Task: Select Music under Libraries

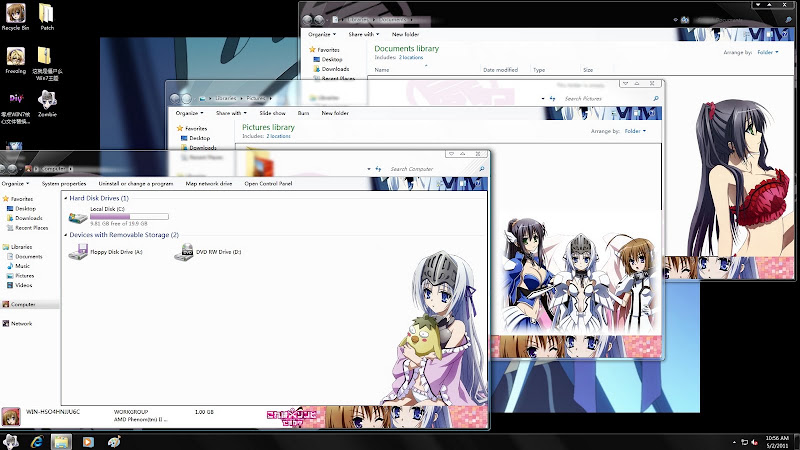Action: (x=18, y=266)
